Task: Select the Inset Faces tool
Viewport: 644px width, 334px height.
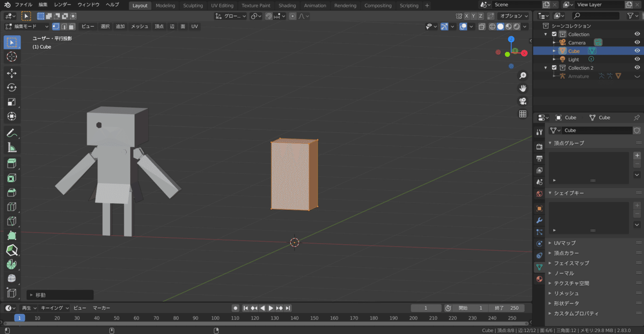Action: coord(12,178)
